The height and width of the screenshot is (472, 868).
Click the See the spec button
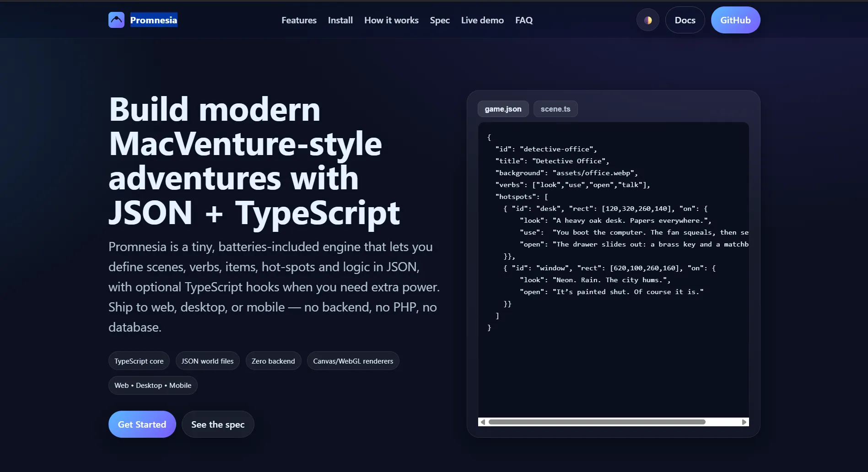coord(218,424)
